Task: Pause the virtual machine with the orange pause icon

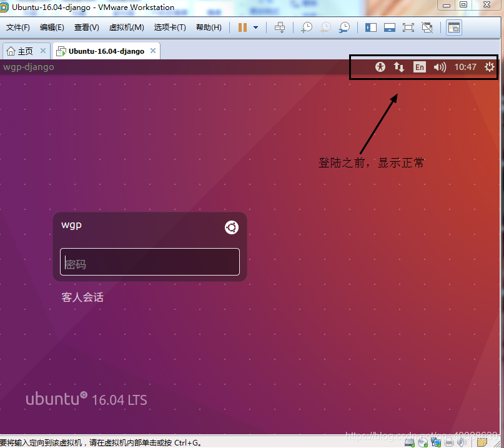Action: [242, 27]
